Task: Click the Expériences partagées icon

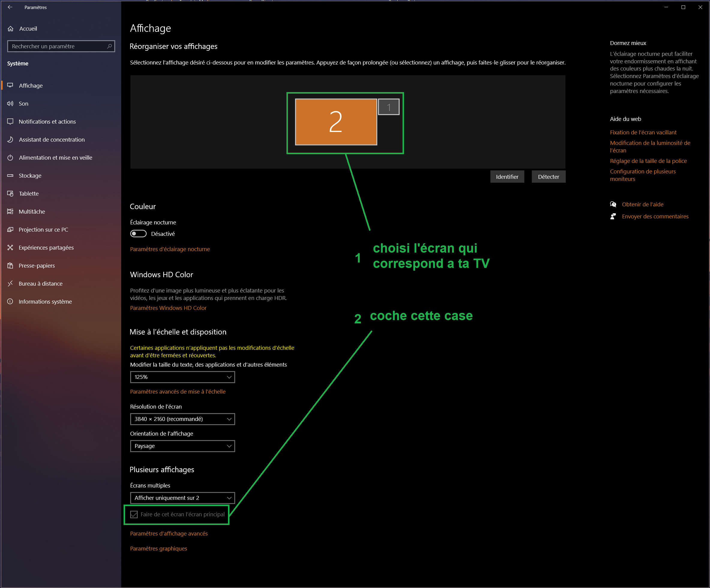Action: [10, 247]
